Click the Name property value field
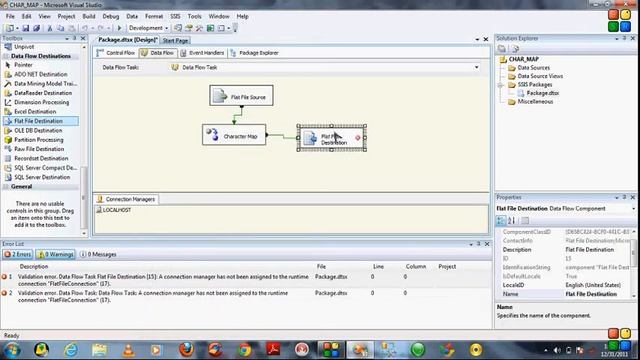 597,294
